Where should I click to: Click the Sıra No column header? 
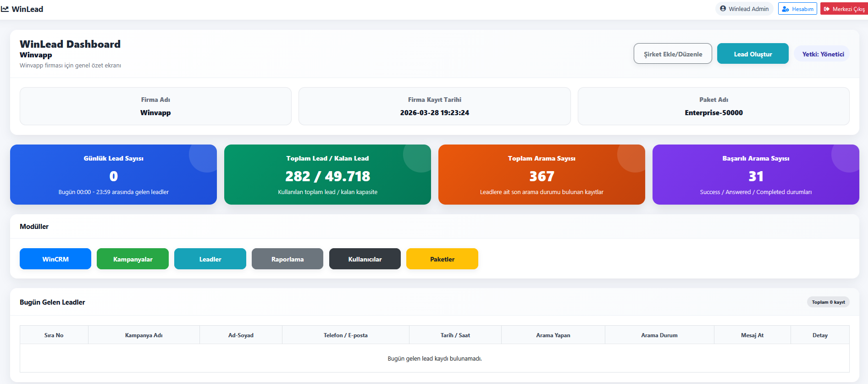click(x=54, y=335)
